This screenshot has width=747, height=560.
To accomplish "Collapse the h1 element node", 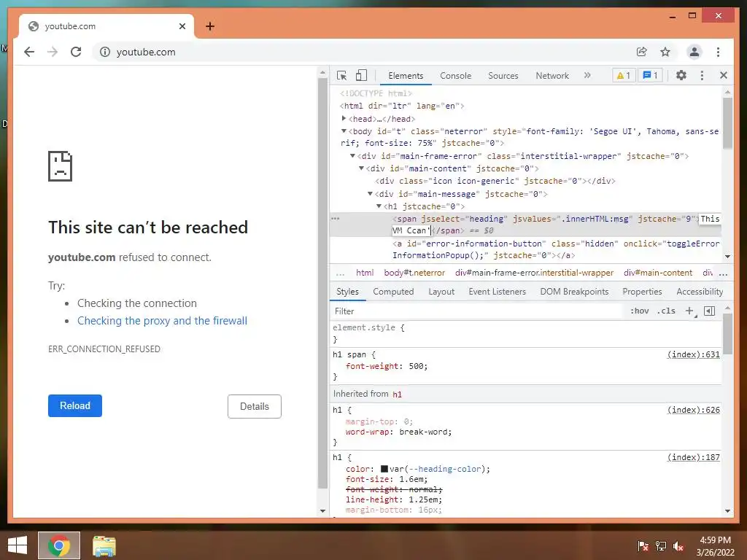I will 379,206.
